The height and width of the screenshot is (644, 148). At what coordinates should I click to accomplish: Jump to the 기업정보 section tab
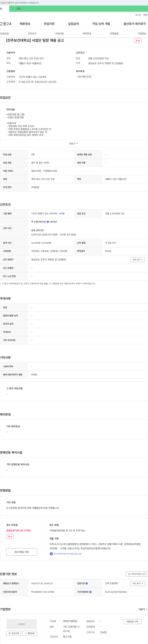[x=142, y=34]
